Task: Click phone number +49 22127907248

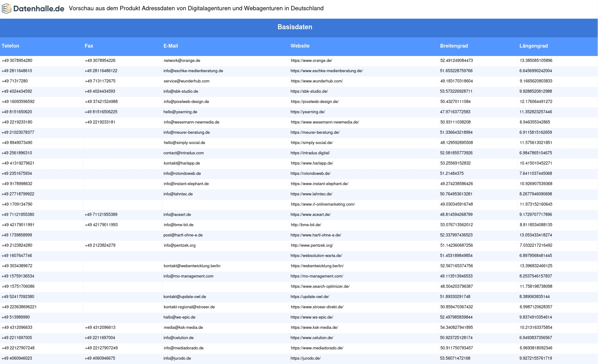Action: [x=18, y=348]
